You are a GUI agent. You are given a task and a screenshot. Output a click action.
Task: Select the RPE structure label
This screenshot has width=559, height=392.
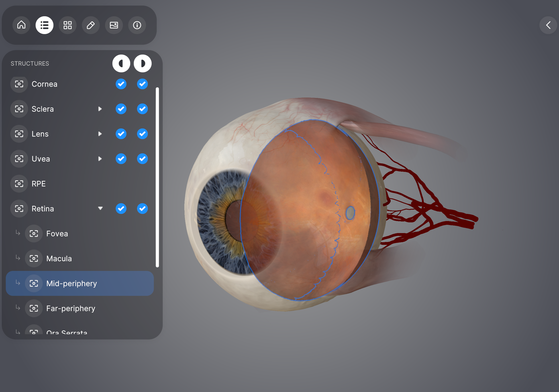(x=39, y=184)
